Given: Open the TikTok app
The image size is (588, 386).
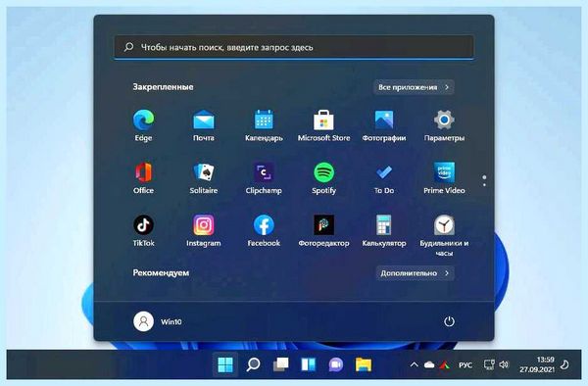Looking at the screenshot, I should (143, 230).
